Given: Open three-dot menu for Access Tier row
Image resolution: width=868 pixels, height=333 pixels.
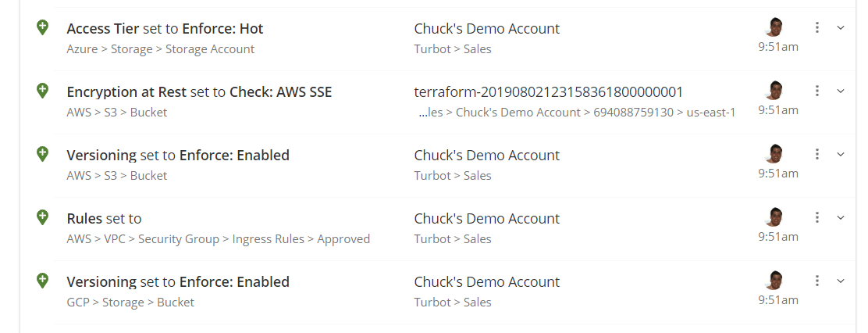Looking at the screenshot, I should pyautogui.click(x=817, y=27).
